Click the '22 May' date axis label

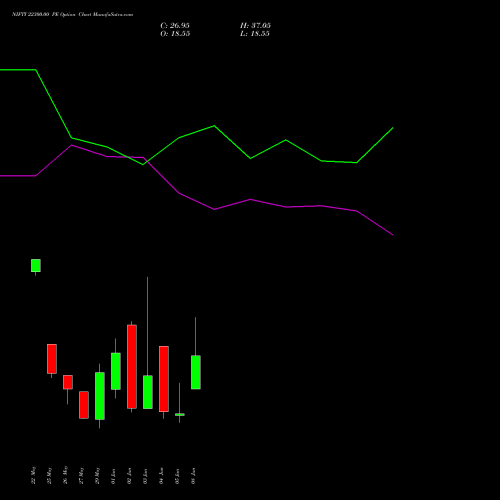(33, 475)
